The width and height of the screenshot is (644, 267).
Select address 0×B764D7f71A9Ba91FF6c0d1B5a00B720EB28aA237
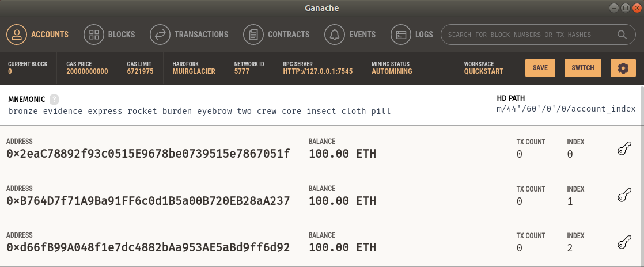pos(148,201)
